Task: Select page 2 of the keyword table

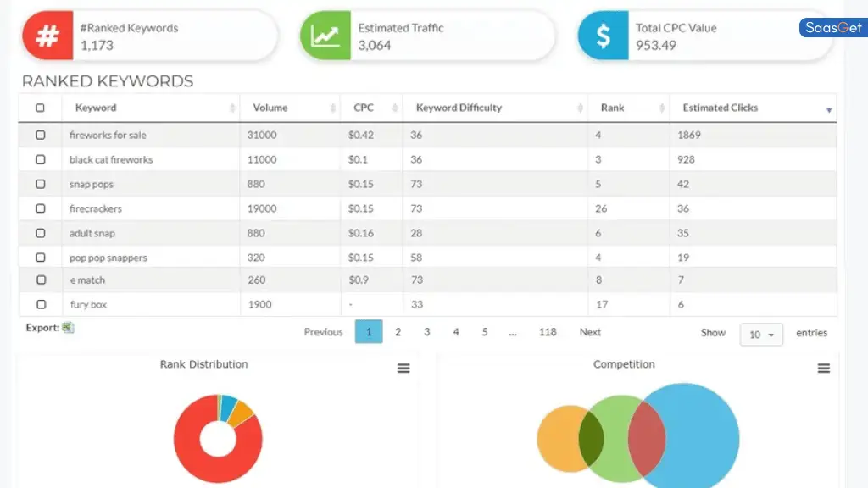Action: click(x=398, y=332)
